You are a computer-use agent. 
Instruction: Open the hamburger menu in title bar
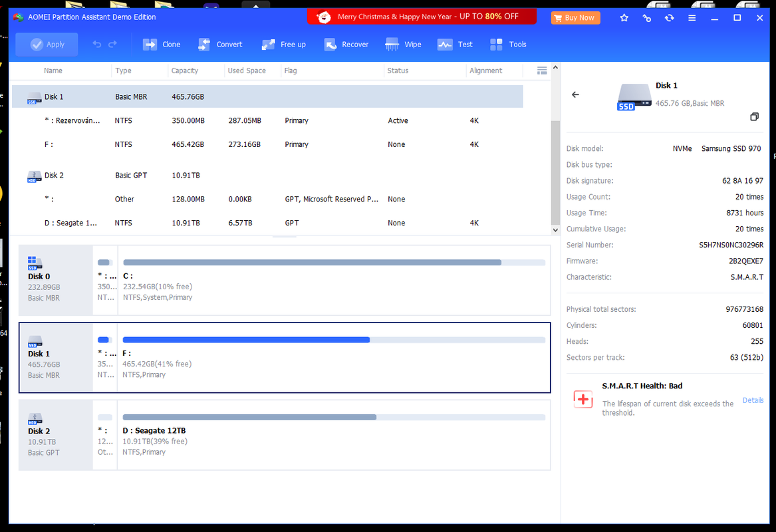click(x=692, y=18)
